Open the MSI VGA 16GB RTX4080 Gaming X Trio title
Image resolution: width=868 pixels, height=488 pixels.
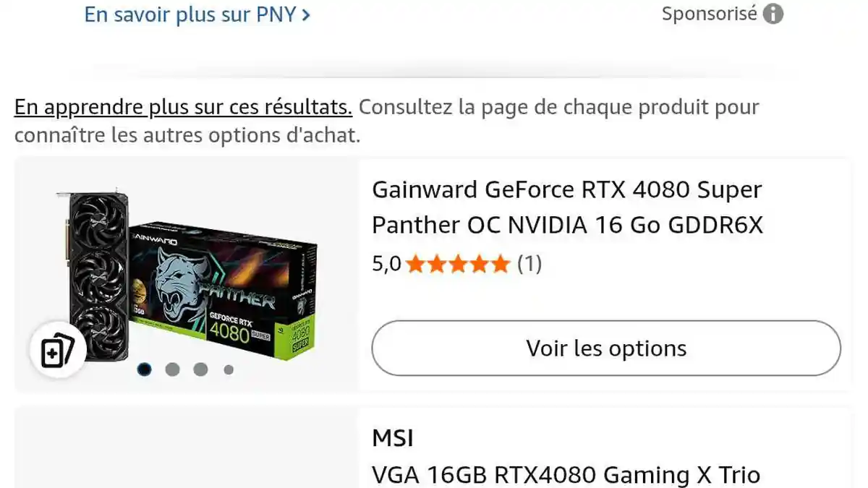(x=566, y=475)
